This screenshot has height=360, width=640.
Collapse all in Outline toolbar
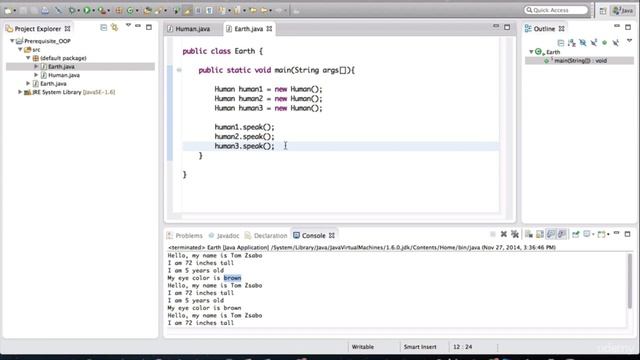point(561,42)
